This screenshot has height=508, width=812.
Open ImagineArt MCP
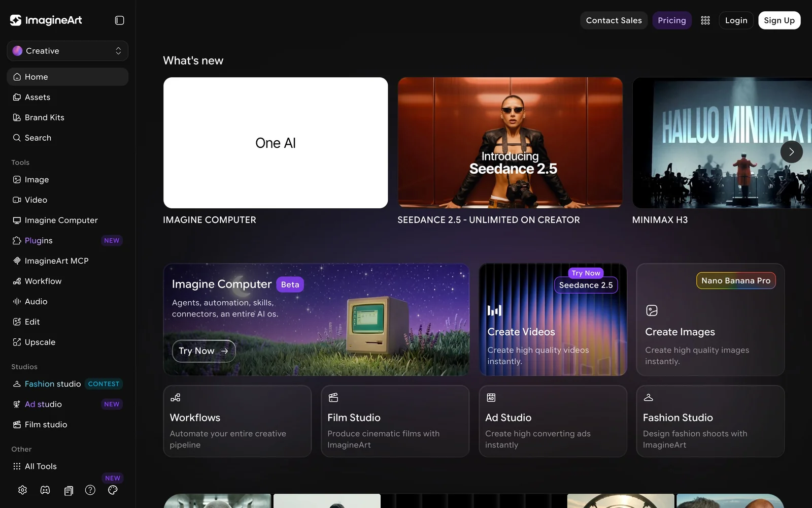[67, 261]
